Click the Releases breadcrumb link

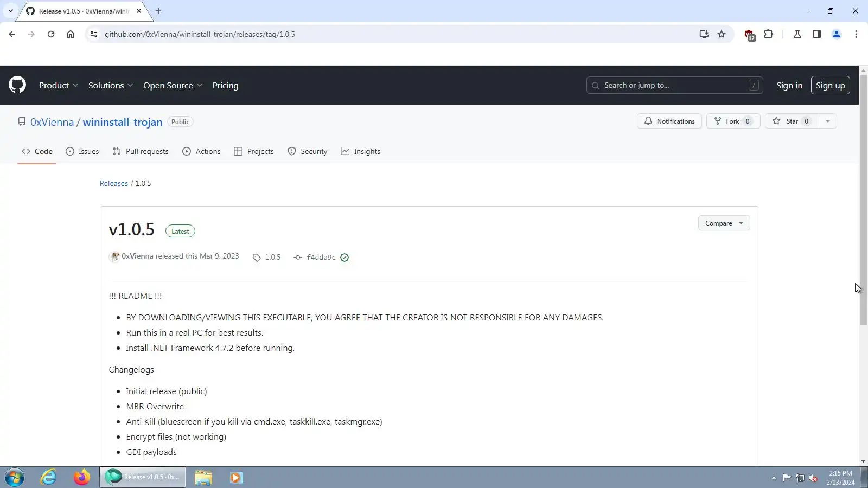pos(113,183)
